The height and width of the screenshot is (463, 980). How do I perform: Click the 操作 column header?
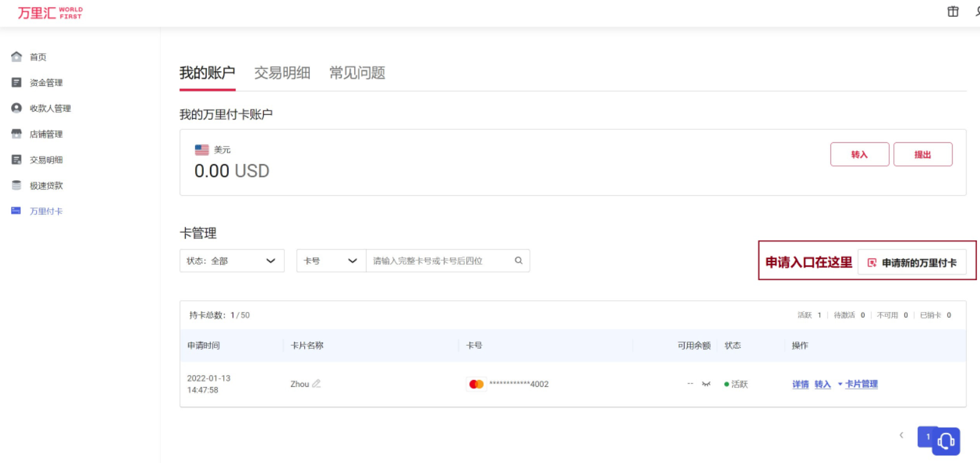pyautogui.click(x=800, y=345)
